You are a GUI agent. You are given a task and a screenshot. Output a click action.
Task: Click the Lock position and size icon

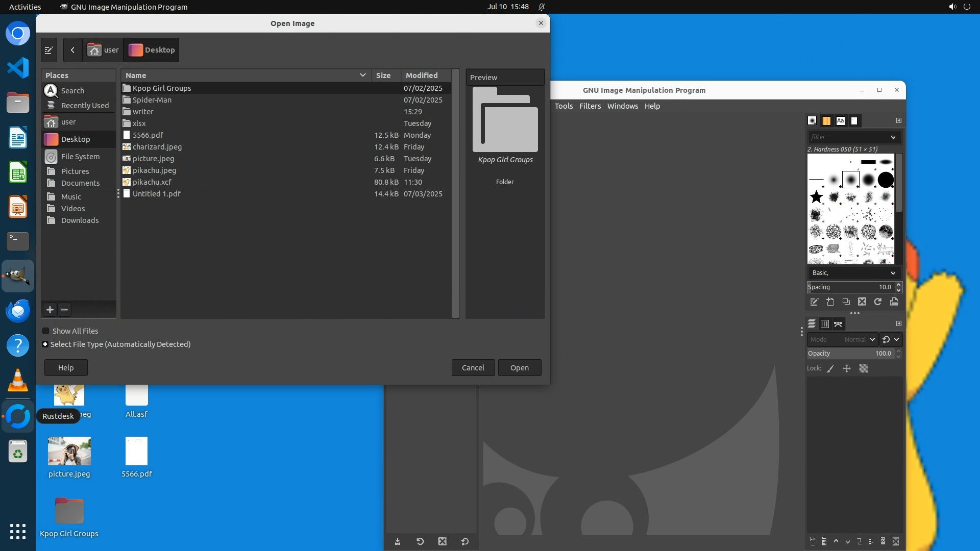(847, 369)
